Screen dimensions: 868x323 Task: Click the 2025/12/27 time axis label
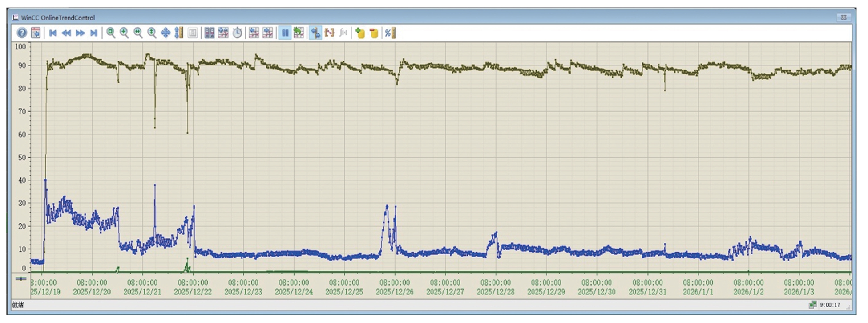click(x=445, y=292)
